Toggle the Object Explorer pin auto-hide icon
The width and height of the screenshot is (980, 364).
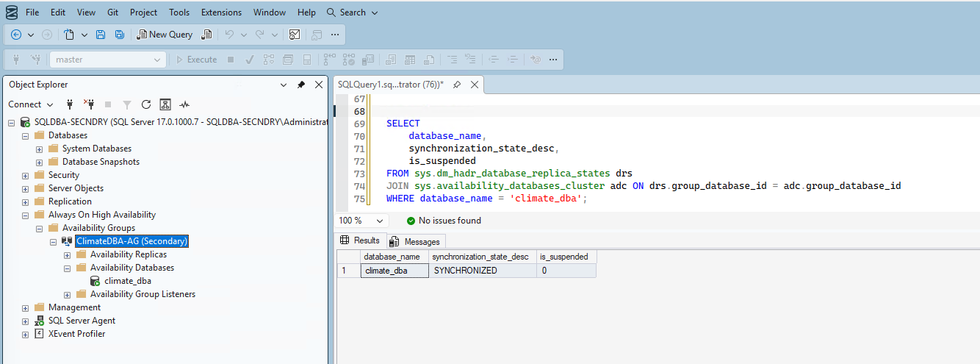coord(300,85)
